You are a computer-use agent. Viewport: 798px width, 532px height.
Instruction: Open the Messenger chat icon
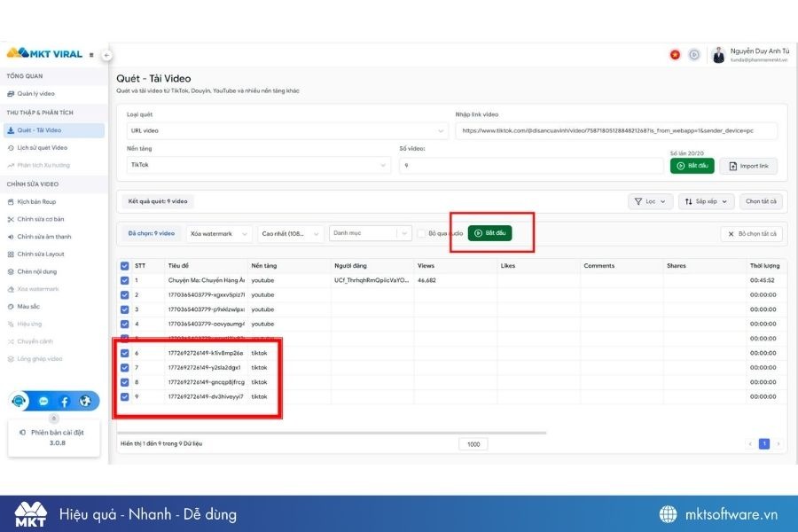[x=43, y=401]
